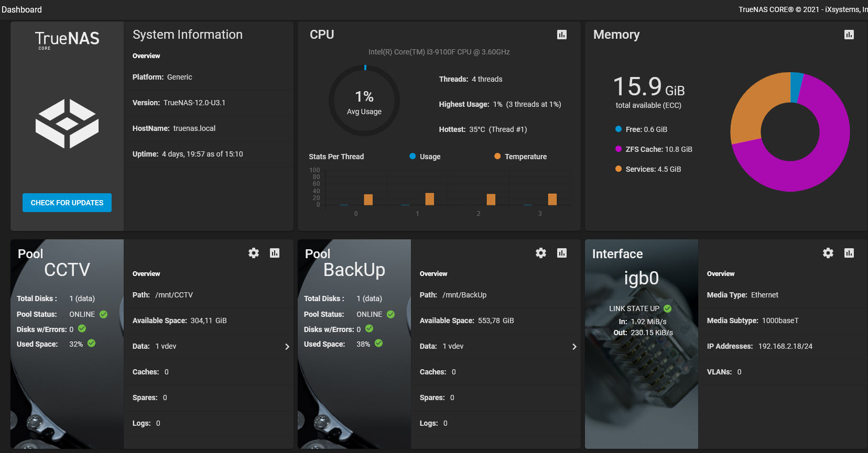The height and width of the screenshot is (453, 868).
Task: Click the Version TrueNAS-12.0-U3.1 text
Action: (179, 103)
